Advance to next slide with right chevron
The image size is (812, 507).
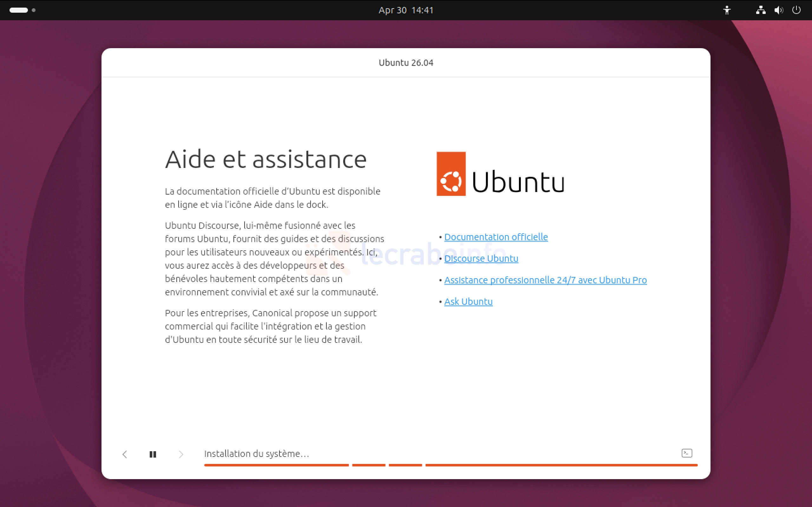pos(181,454)
